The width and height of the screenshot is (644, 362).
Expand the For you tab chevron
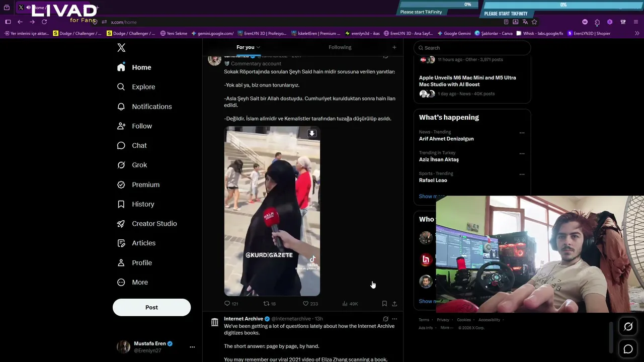point(258,47)
